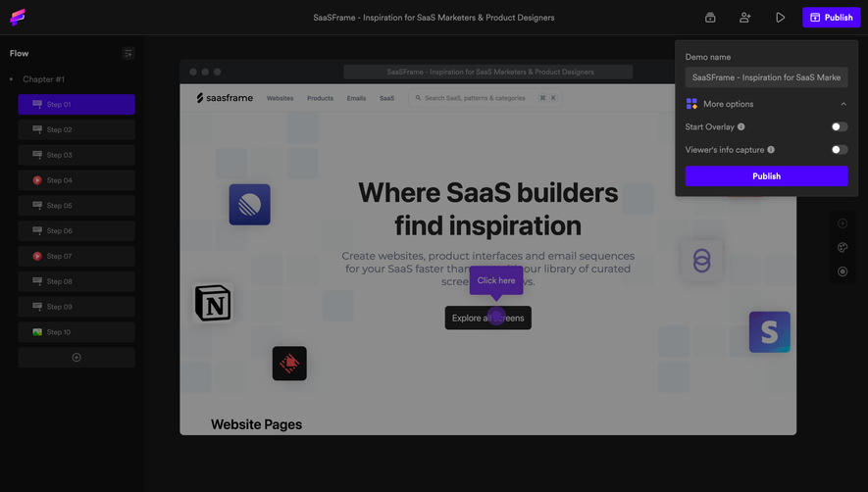This screenshot has width=868, height=492.
Task: Select Step 09 in the flow list
Action: [x=77, y=307]
